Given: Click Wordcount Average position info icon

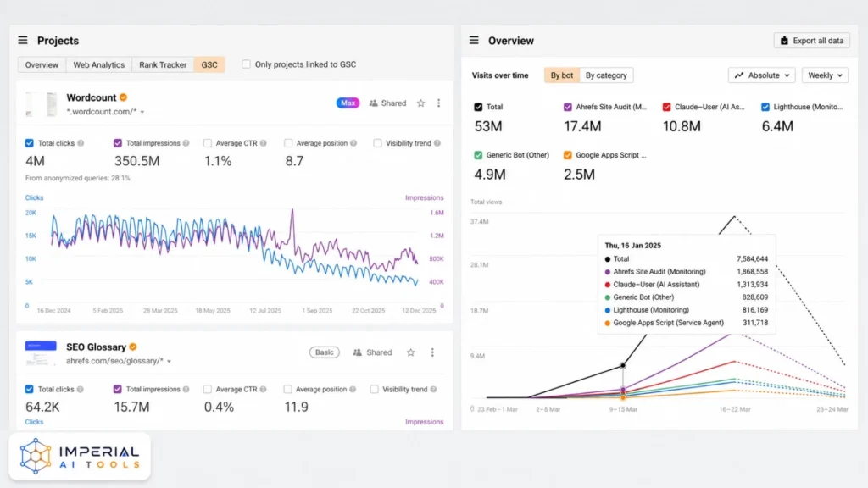Looking at the screenshot, I should (353, 143).
